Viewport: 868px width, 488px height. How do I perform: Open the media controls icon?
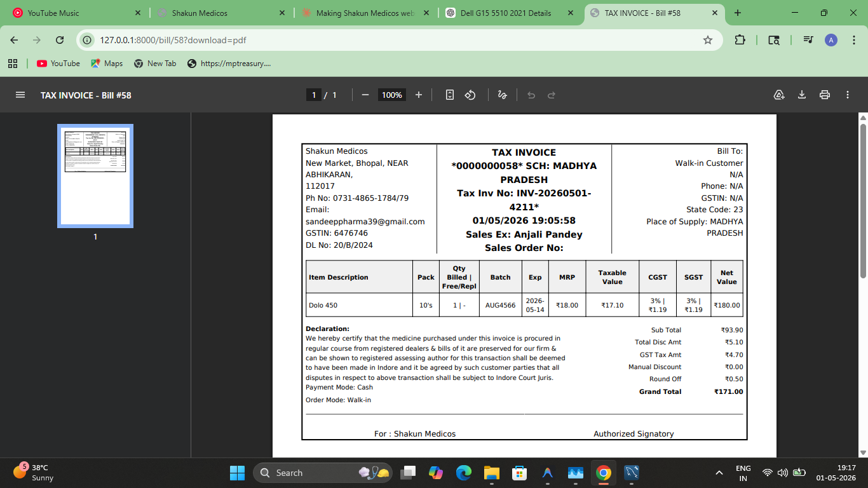(x=808, y=40)
